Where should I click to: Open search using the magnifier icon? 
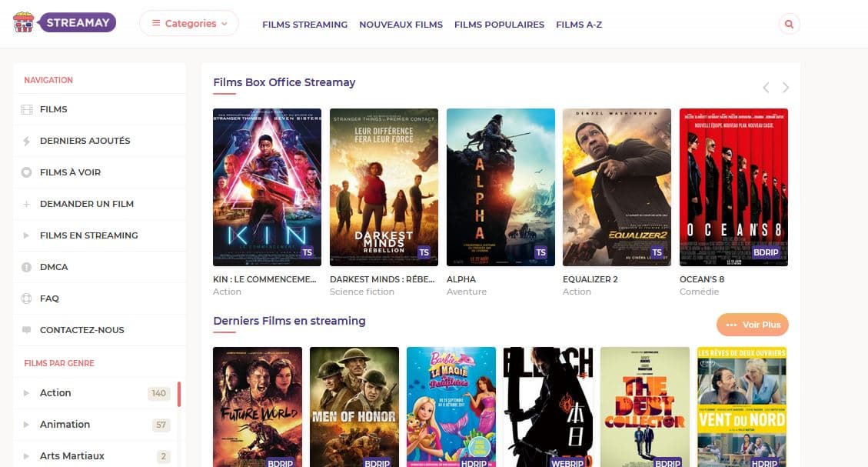pyautogui.click(x=789, y=24)
